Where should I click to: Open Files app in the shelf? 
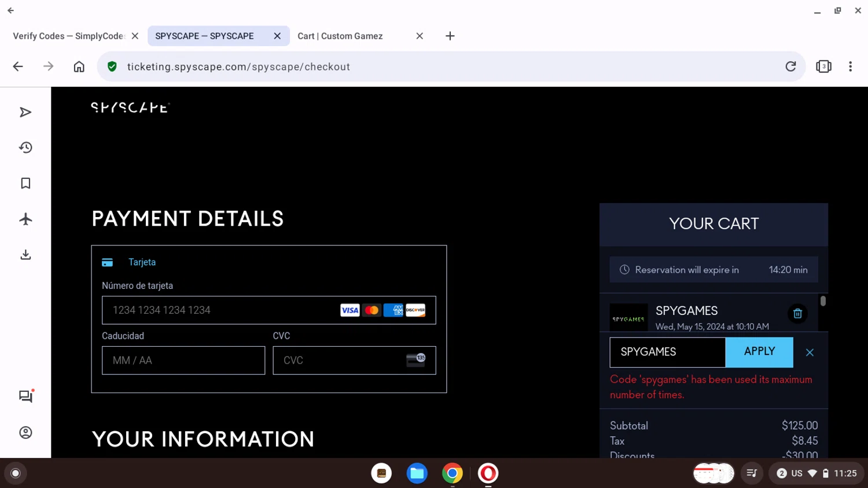(x=417, y=474)
